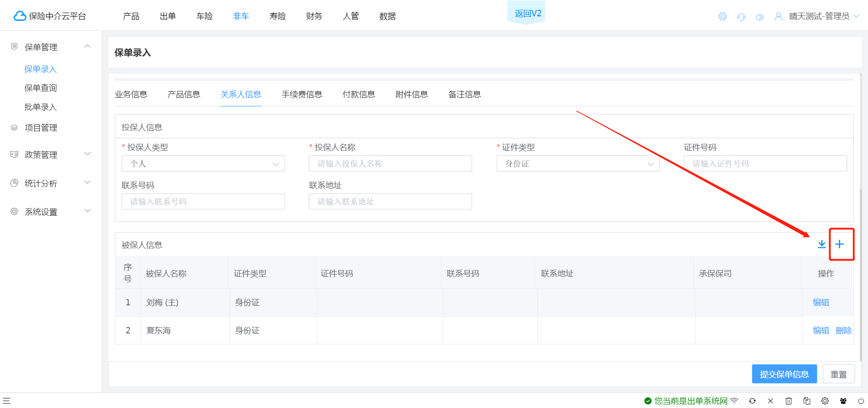Image resolution: width=868 pixels, height=408 pixels.
Task: Open the 出单 top menu
Action: coord(168,16)
